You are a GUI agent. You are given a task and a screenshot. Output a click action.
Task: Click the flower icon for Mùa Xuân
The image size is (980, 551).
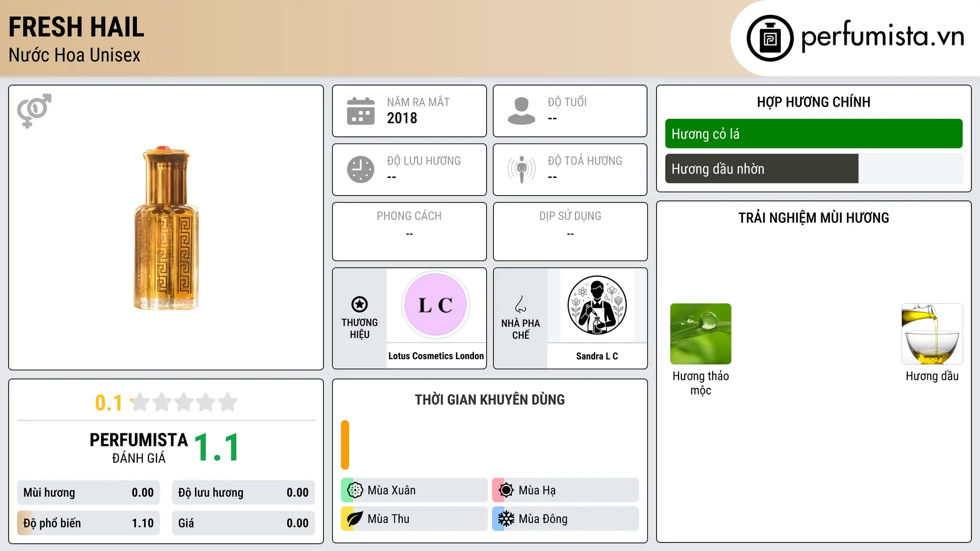click(355, 490)
